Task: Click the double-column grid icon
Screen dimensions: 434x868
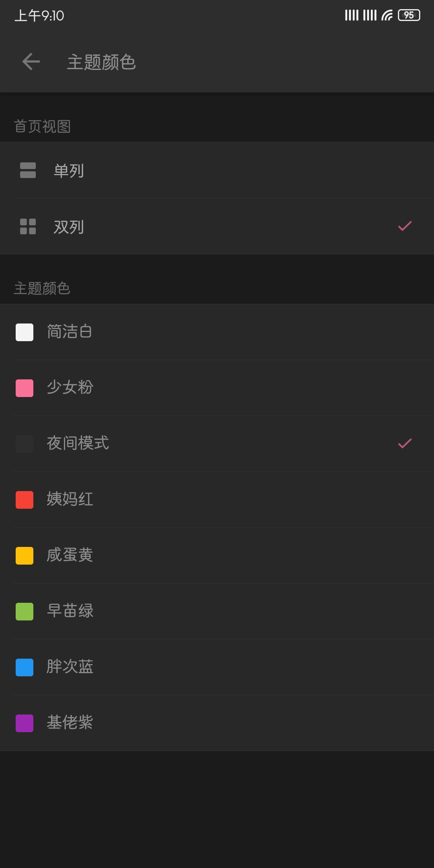Action: [28, 227]
